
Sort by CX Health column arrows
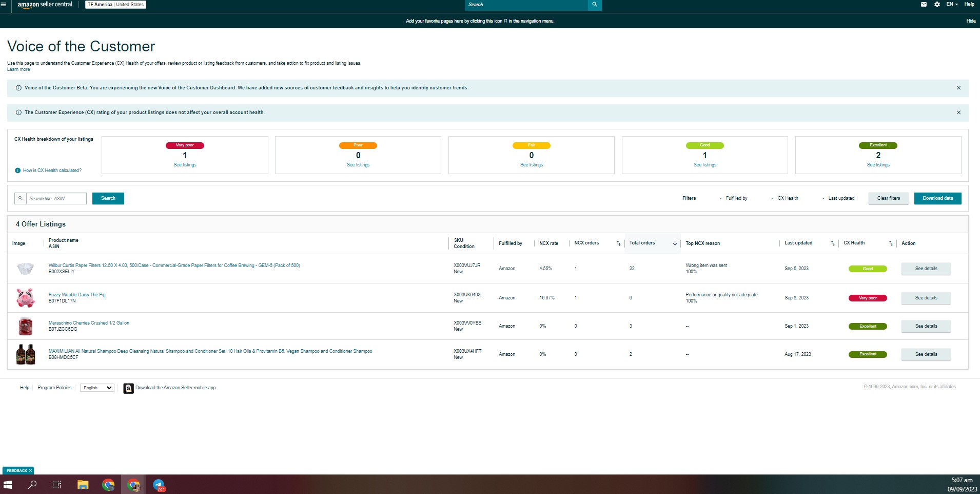pyautogui.click(x=891, y=243)
